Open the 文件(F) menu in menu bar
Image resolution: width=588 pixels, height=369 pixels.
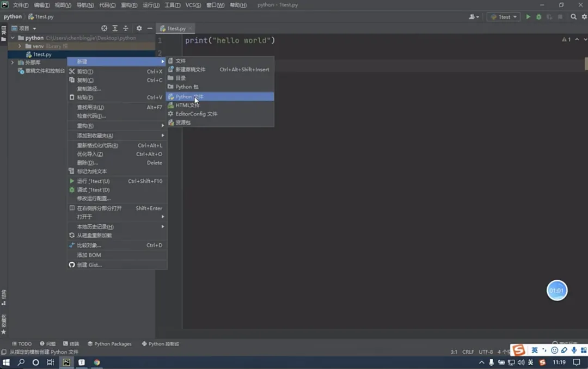(21, 5)
